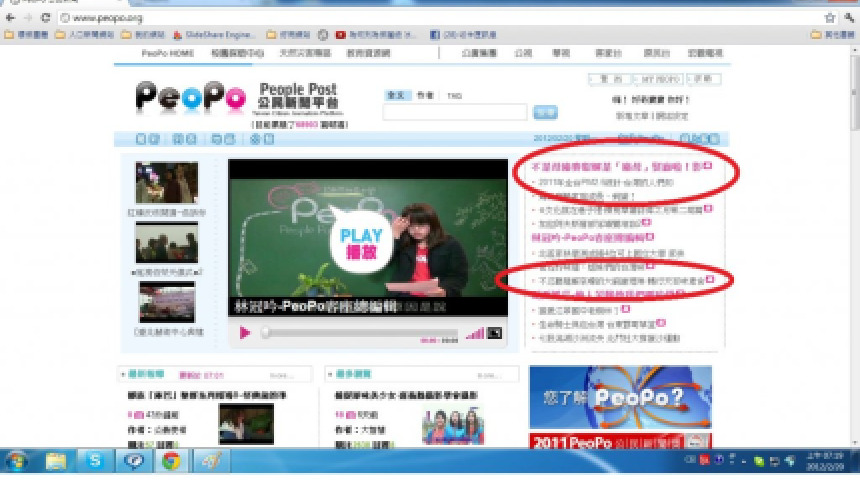Click the pink play button under the video
This screenshot has width=860, height=480.
(245, 333)
